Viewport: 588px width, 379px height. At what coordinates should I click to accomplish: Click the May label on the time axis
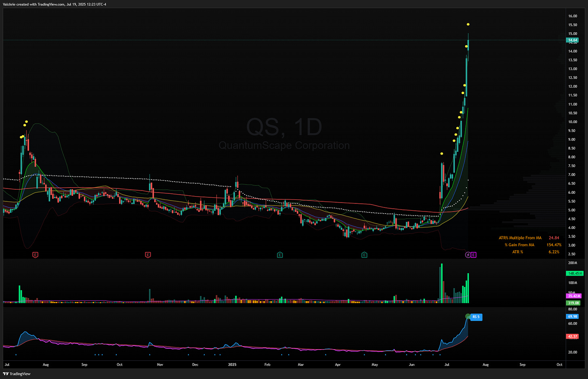pos(375,364)
